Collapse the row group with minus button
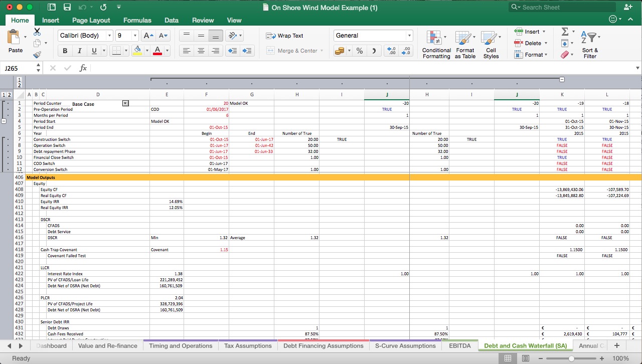The width and height of the screenshot is (642, 364). pos(4,121)
